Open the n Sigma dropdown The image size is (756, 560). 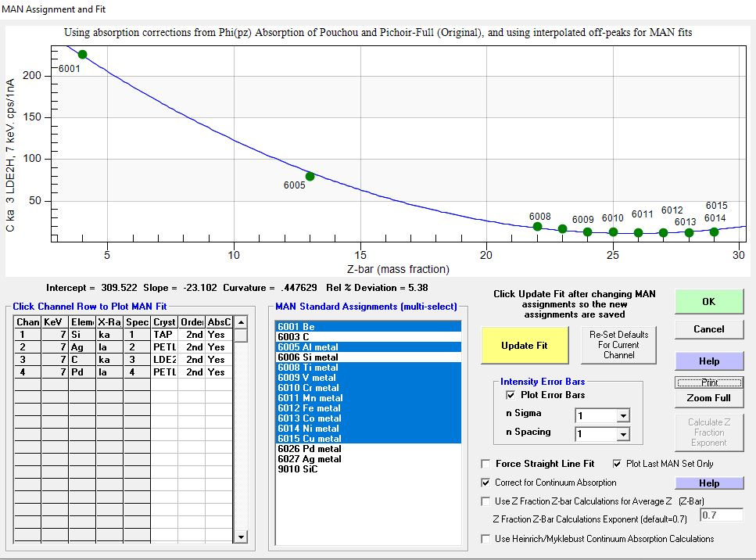point(622,416)
